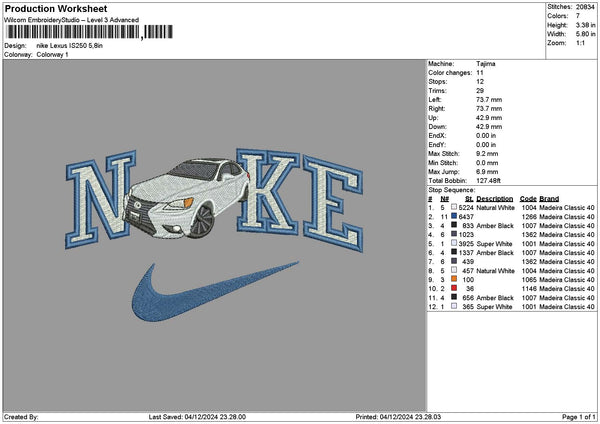This screenshot has height=424, width=600.
Task: Click the 'Page 1 of 1' indicator
Action: [x=579, y=417]
